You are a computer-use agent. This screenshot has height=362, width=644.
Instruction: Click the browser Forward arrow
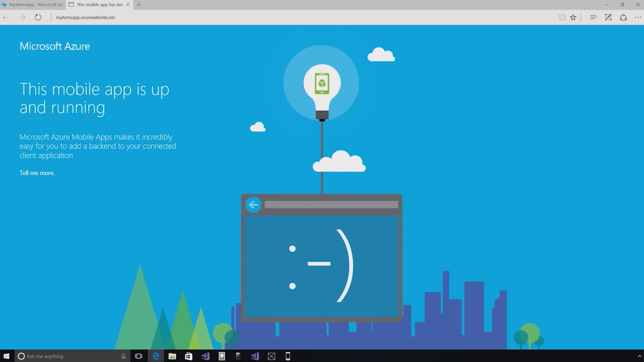point(22,17)
